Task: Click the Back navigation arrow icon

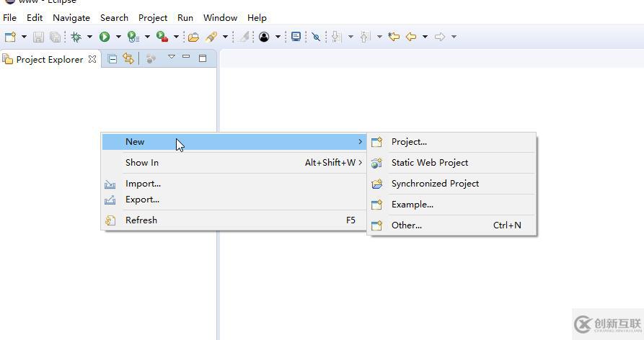Action: (x=411, y=37)
